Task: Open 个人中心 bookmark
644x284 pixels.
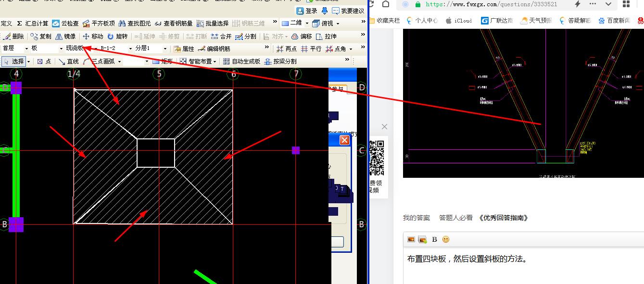Action: click(x=422, y=21)
